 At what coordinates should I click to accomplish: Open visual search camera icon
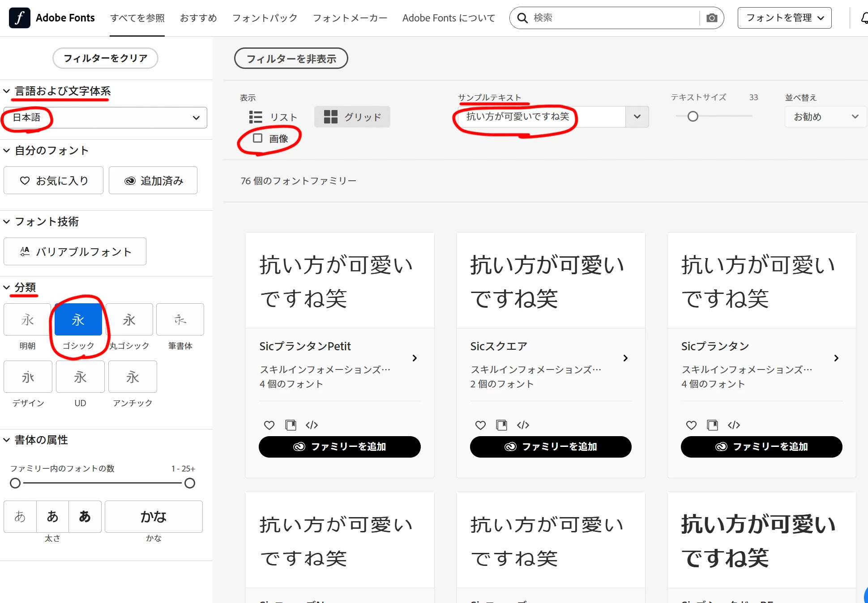tap(712, 18)
